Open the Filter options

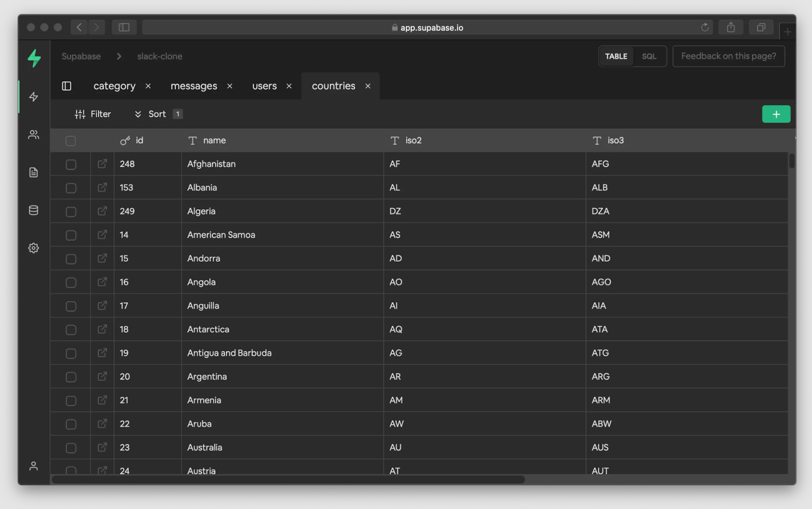(93, 114)
